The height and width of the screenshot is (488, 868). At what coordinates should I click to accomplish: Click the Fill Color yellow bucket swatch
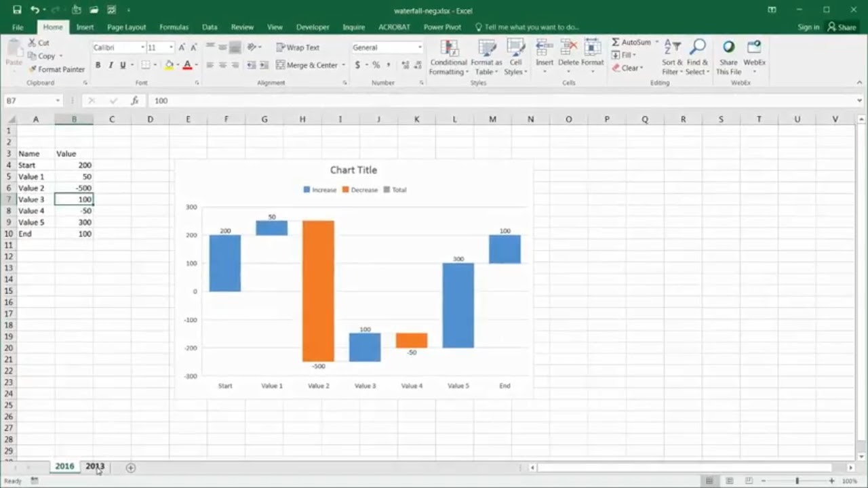(x=169, y=65)
